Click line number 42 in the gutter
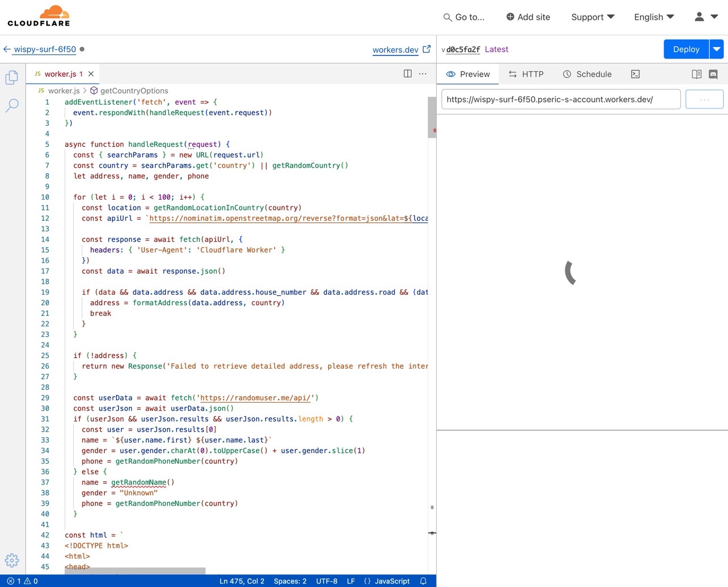Image resolution: width=728 pixels, height=587 pixels. click(x=45, y=535)
